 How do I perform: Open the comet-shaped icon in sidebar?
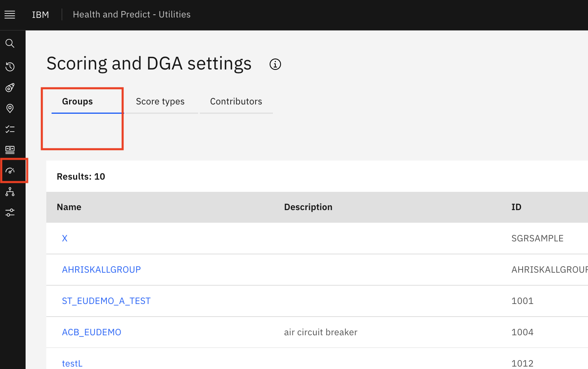coord(10,87)
